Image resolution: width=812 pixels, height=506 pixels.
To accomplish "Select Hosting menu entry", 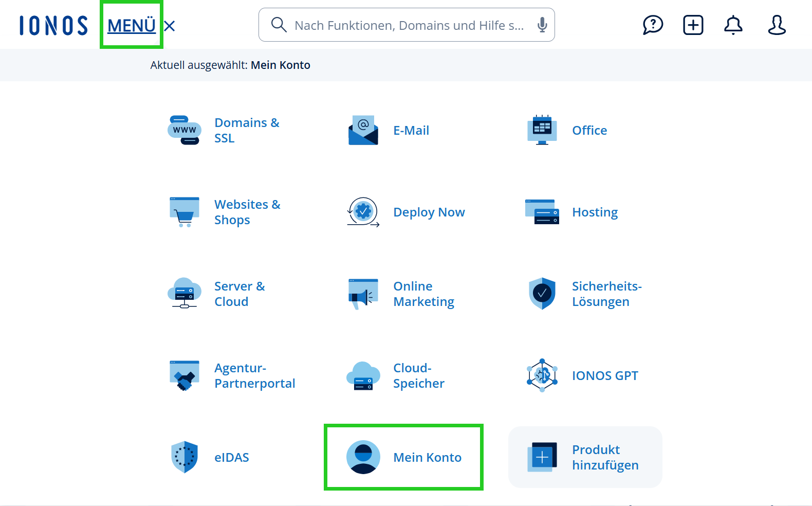I will (595, 212).
